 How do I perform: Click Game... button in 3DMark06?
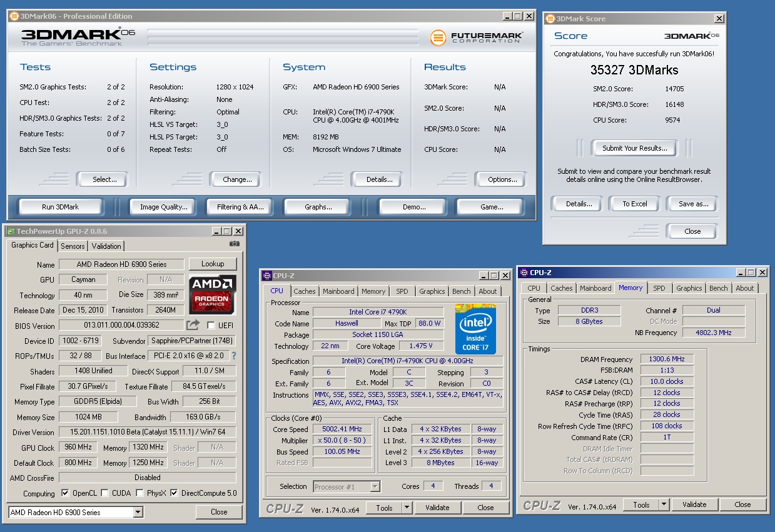click(x=491, y=207)
